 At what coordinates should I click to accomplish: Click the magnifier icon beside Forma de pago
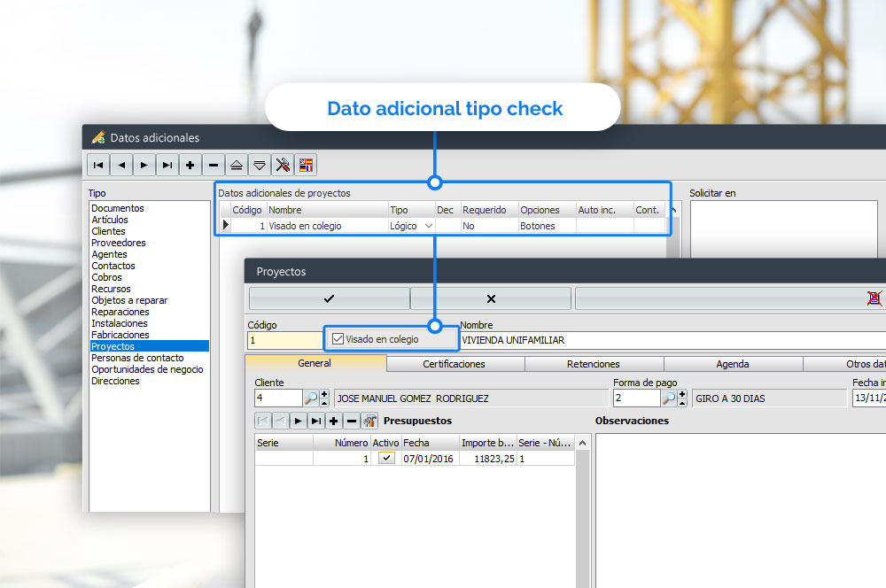669,398
